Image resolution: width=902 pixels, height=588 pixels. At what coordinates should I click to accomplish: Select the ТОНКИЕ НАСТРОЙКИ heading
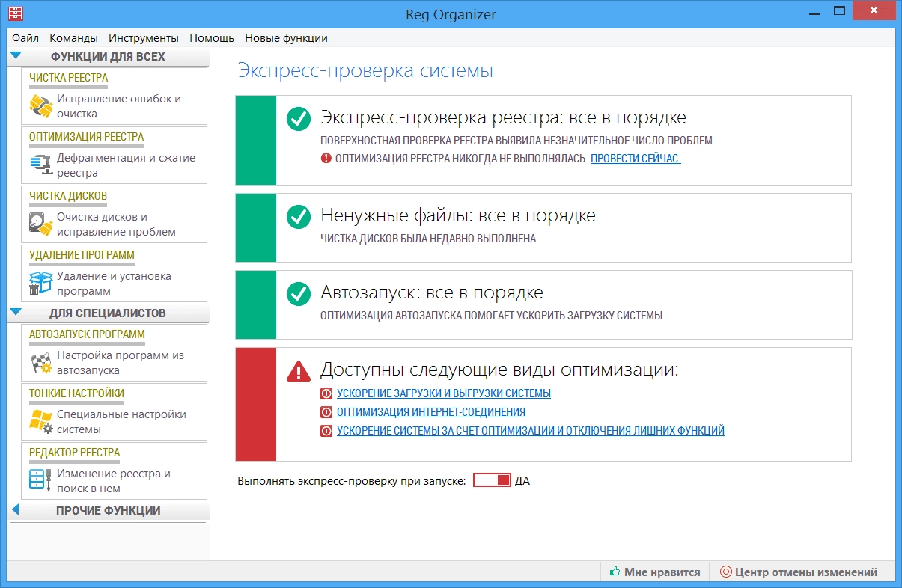point(77,393)
